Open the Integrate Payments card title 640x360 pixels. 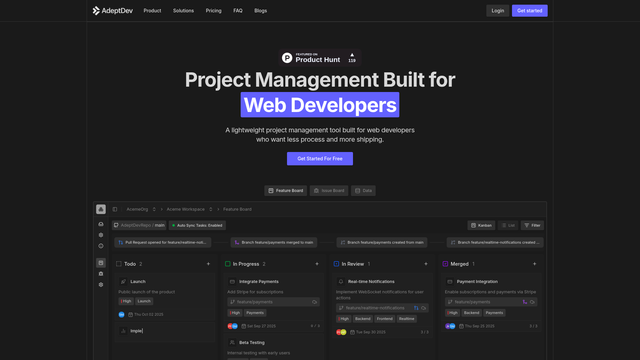click(259, 282)
